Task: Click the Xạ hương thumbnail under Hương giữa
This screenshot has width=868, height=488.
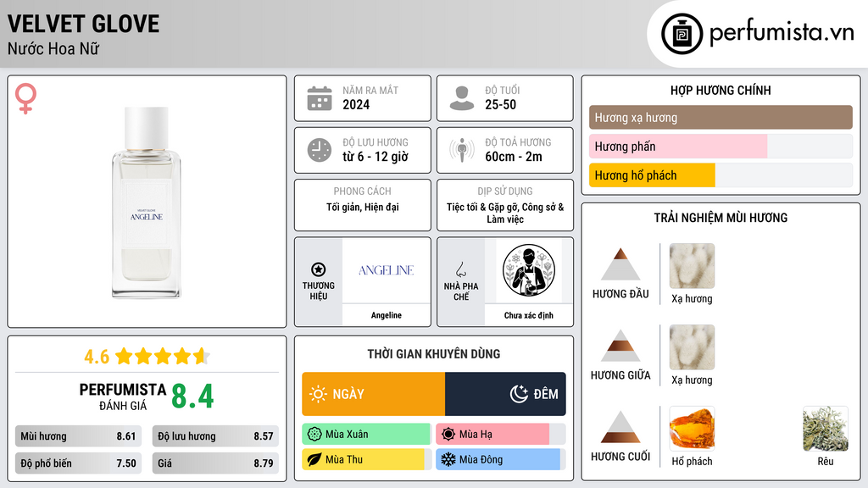Action: pos(692,347)
